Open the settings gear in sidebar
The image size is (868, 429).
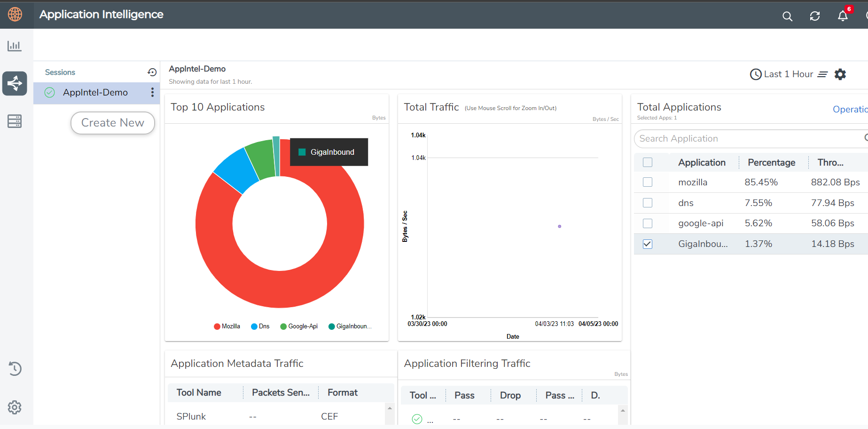[x=15, y=407]
